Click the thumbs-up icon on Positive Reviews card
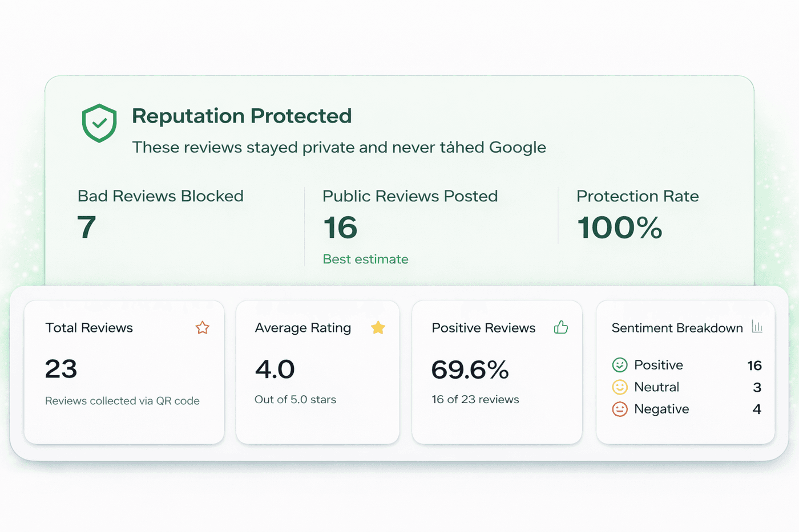 (x=560, y=328)
